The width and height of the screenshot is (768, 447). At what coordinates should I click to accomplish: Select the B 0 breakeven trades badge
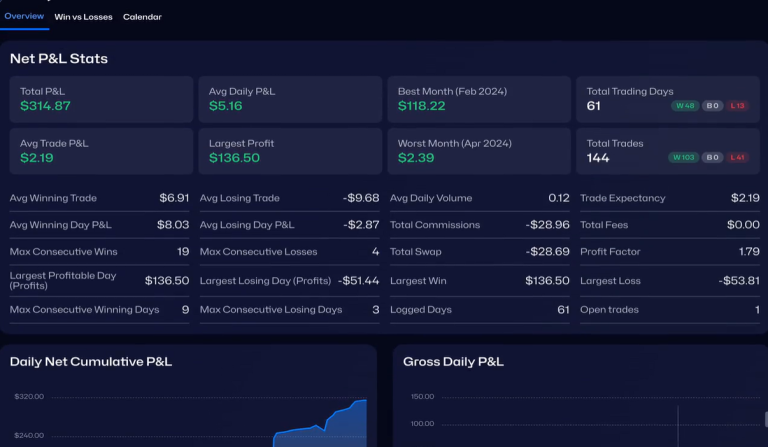tap(711, 157)
